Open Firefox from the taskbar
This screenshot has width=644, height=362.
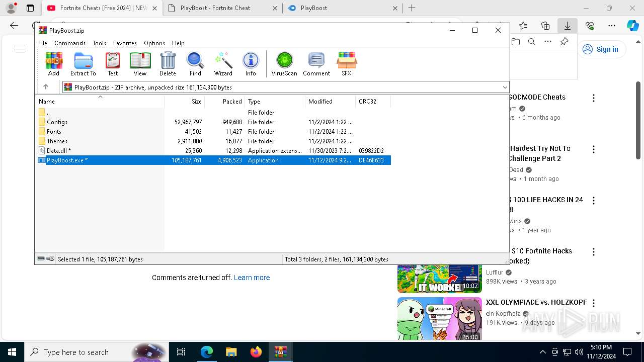coord(256,352)
